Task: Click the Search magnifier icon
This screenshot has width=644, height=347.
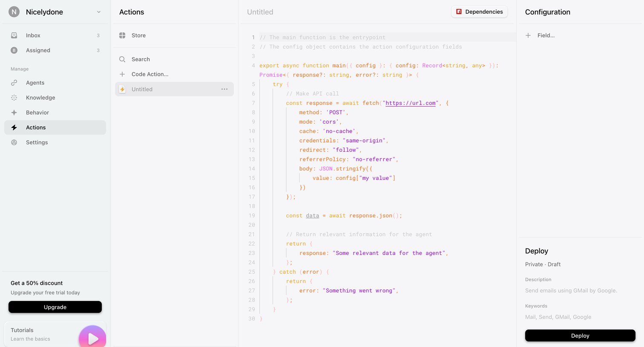Action: (122, 59)
